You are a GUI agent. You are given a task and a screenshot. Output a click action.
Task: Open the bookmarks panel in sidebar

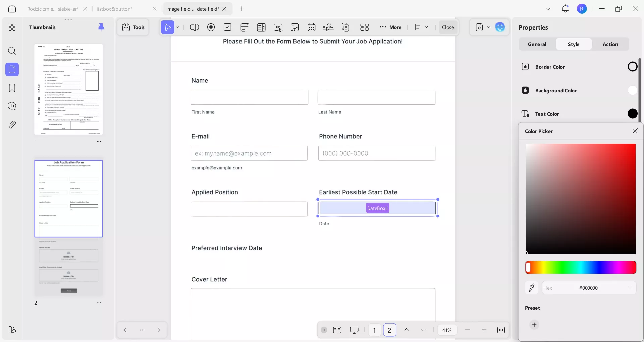(12, 88)
